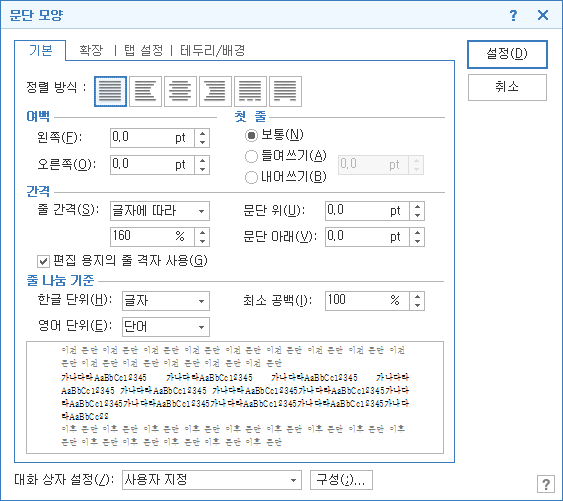The width and height of the screenshot is (563, 501).
Task: Click the 설정(D) button
Action: [507, 54]
